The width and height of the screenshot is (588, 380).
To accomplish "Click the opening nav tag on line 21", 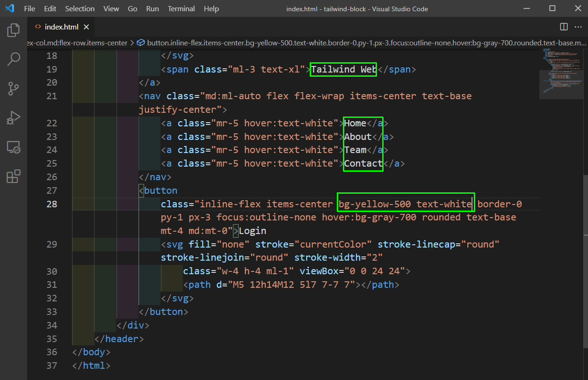I will point(150,96).
